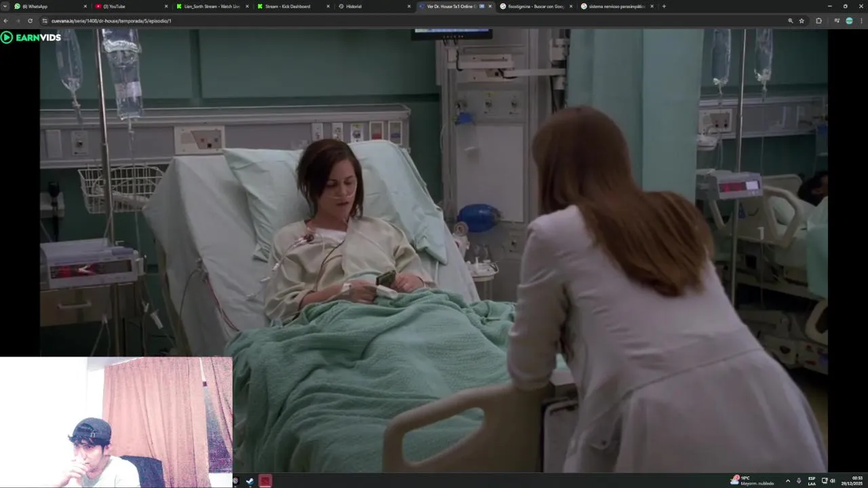This screenshot has height=488, width=868.
Task: Switch to the Lien_Sorth Stream tab
Action: [x=212, y=6]
